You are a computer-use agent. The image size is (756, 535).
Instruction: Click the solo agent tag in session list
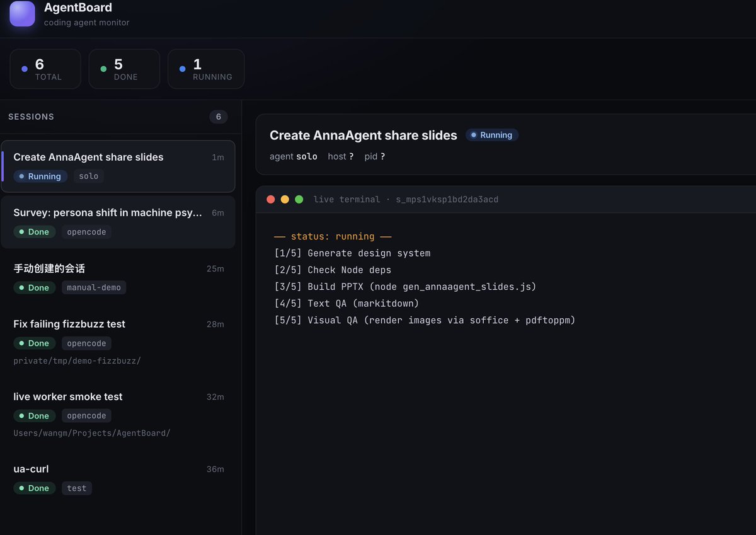coord(89,176)
